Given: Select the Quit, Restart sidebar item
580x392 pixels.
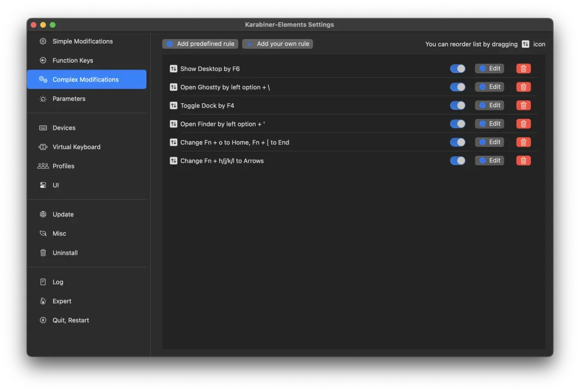Looking at the screenshot, I should pos(71,321).
